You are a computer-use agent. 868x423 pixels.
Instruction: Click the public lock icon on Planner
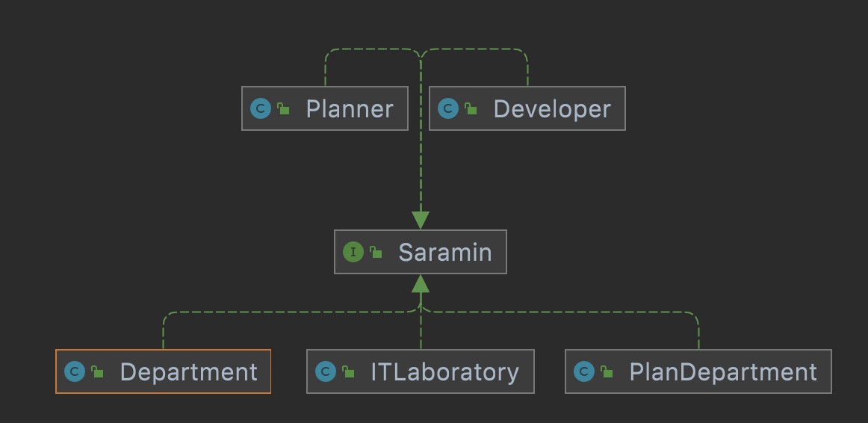click(283, 108)
